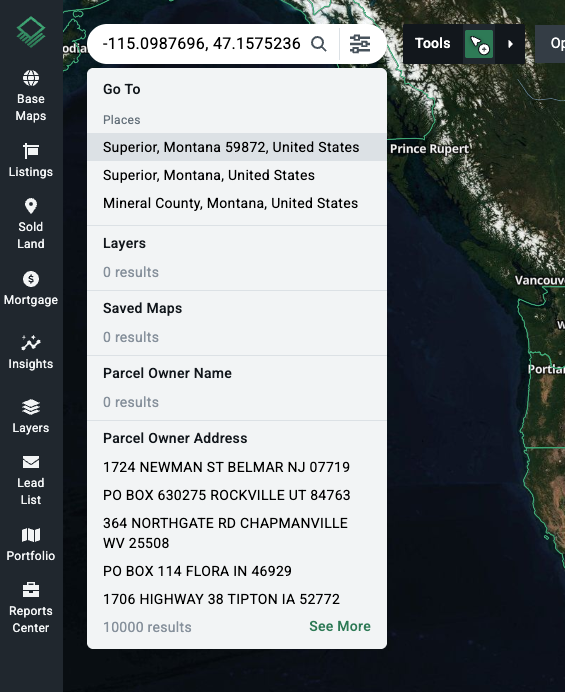Screen dimensions: 565x692
Task: Open the Layers panel from sidebar
Action: [x=31, y=416]
